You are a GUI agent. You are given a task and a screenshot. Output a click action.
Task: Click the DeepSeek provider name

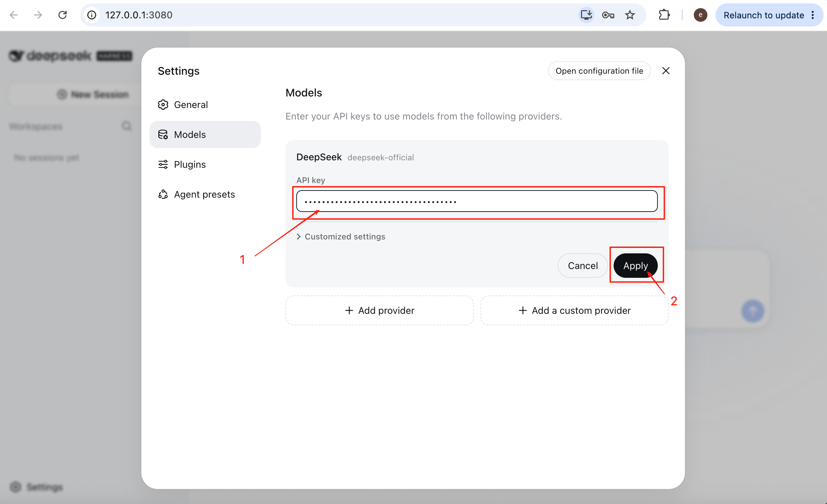[319, 157]
